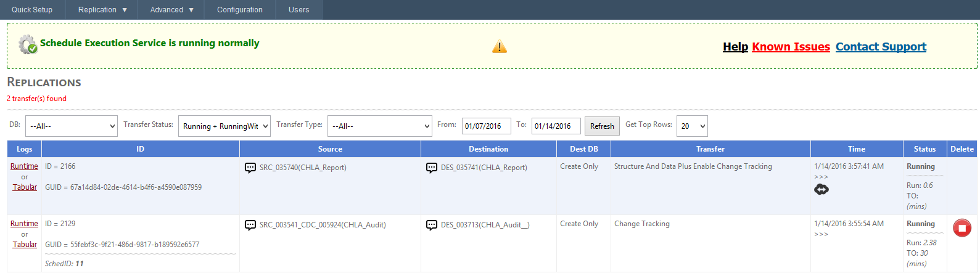This screenshot has width=980, height=273.
Task: Click the From date input field
Action: [486, 126]
